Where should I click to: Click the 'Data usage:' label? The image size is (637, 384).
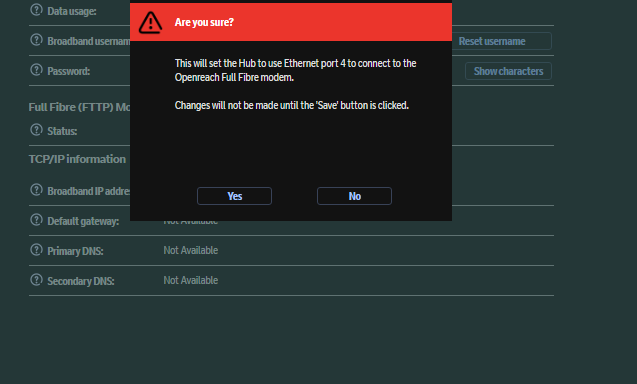(x=72, y=11)
